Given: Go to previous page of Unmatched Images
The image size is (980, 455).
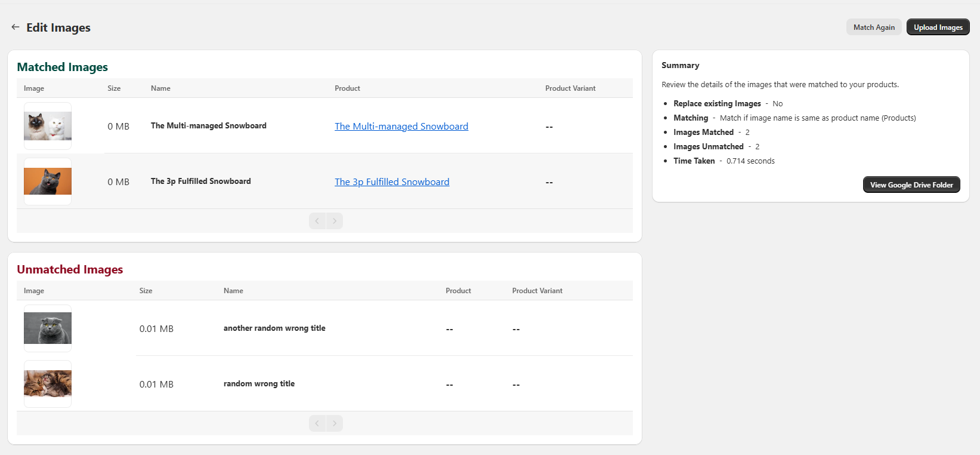Looking at the screenshot, I should 317,423.
